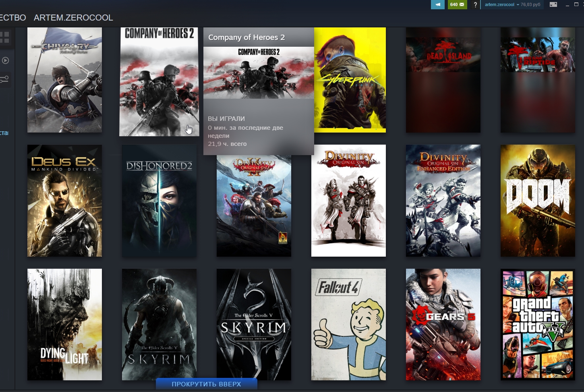Select Deus Ex Mankind Divided cover

tap(64, 201)
